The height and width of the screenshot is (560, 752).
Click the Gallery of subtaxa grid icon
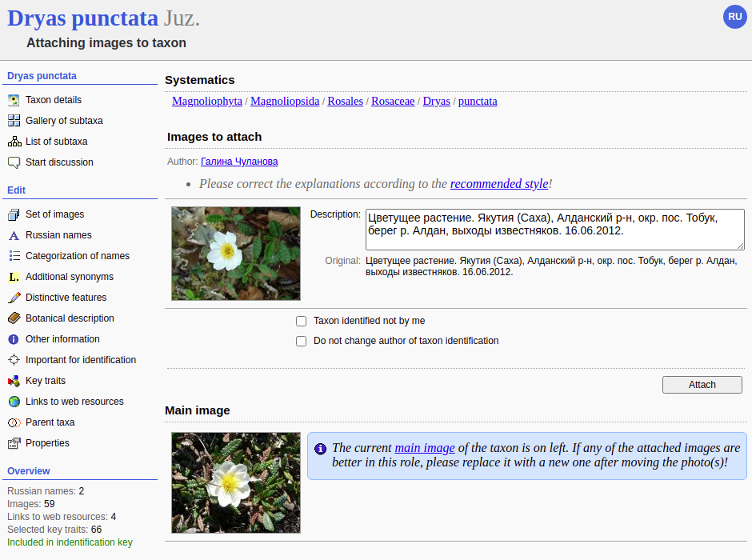[x=14, y=120]
